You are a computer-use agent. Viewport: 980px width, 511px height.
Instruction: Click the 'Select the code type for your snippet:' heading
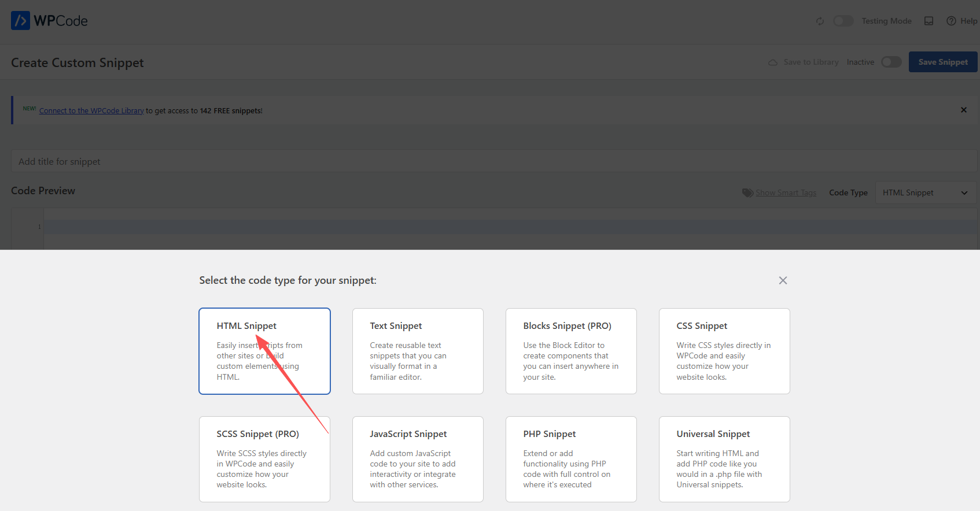click(x=288, y=280)
